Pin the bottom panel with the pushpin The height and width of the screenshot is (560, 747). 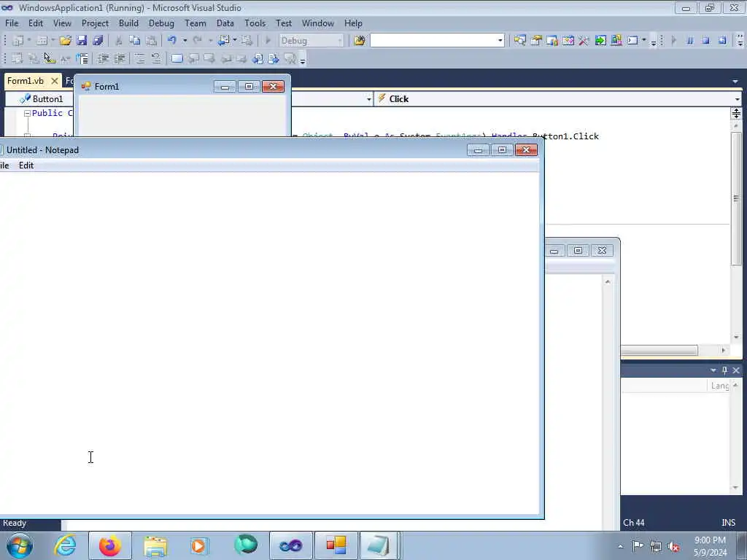[x=724, y=370]
